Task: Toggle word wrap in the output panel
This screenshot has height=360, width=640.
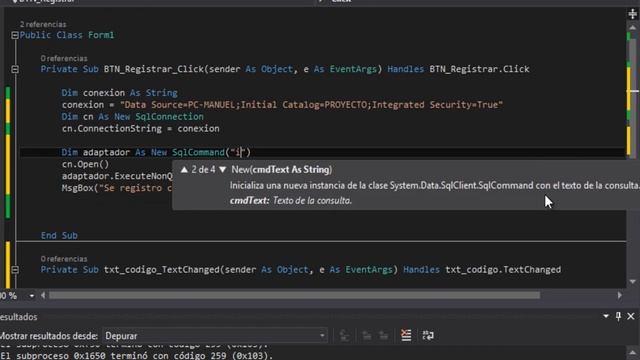Action: 428,336
